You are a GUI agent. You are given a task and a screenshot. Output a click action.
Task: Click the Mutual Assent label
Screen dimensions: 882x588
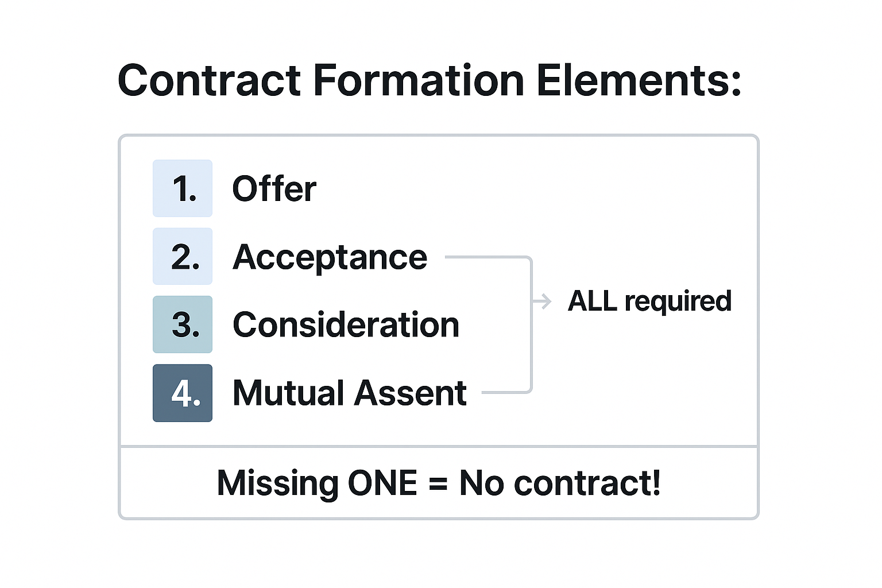(349, 393)
